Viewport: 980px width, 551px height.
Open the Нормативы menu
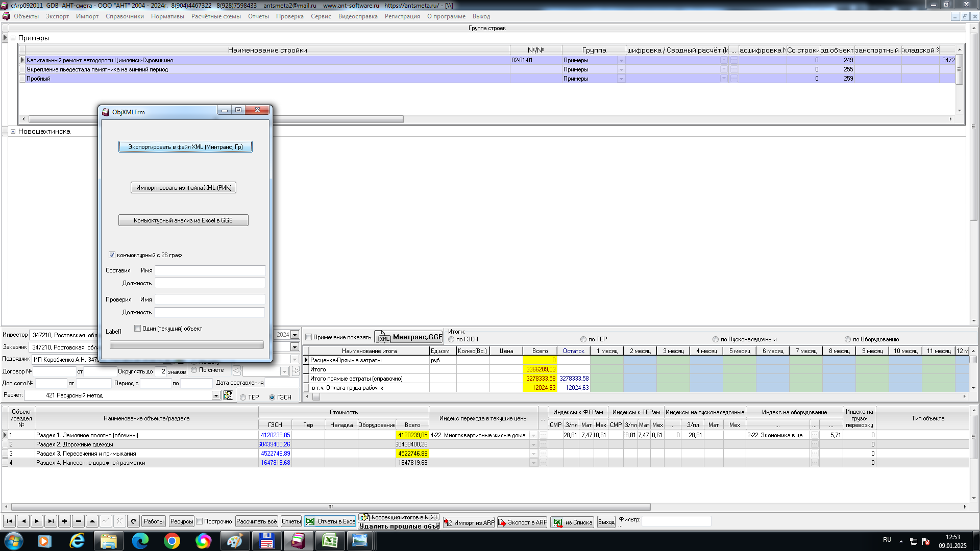[167, 16]
